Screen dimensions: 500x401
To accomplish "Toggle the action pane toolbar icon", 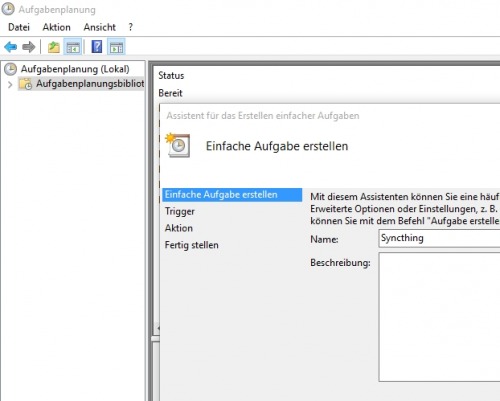I will (x=116, y=47).
